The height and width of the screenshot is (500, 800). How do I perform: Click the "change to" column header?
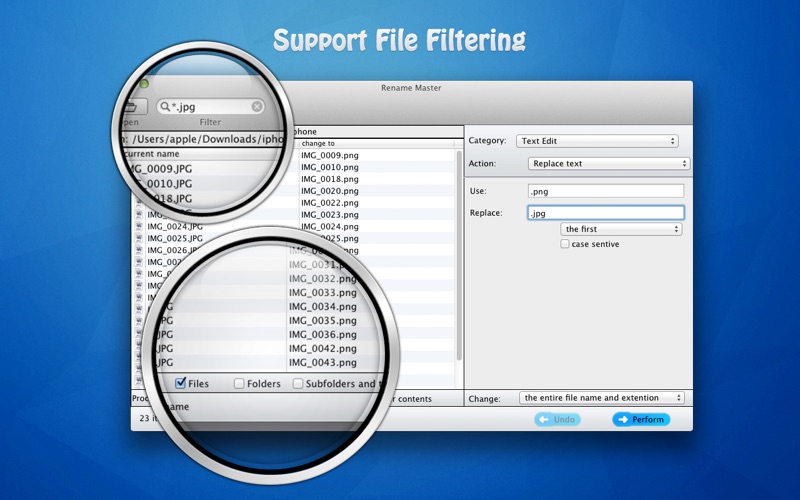375,144
